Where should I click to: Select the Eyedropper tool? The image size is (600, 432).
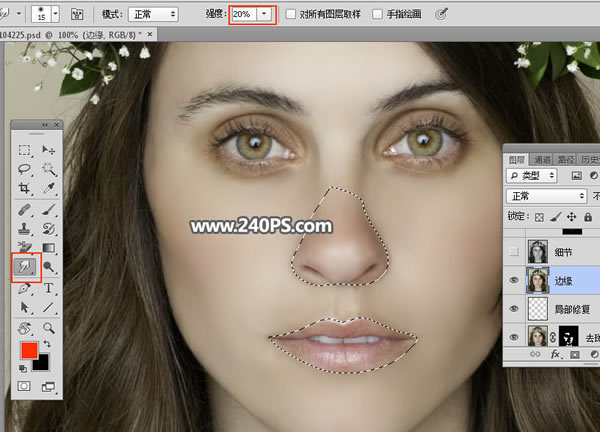(x=49, y=188)
